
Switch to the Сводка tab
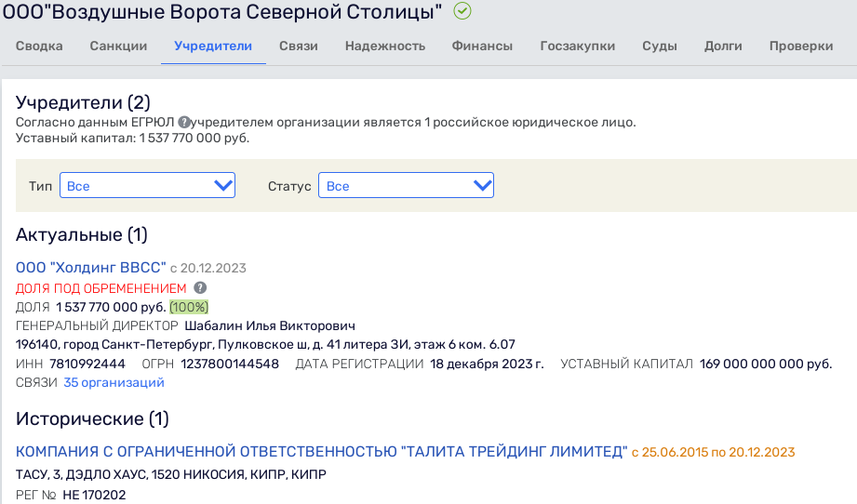tap(39, 46)
